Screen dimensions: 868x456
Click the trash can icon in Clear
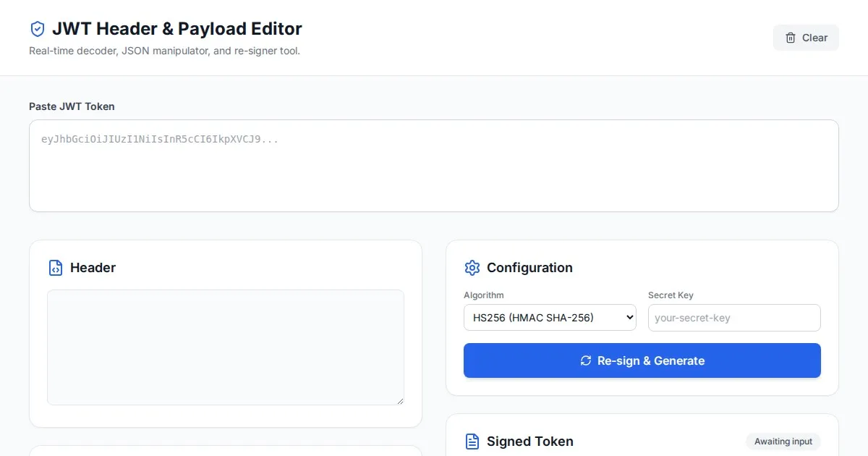click(791, 38)
